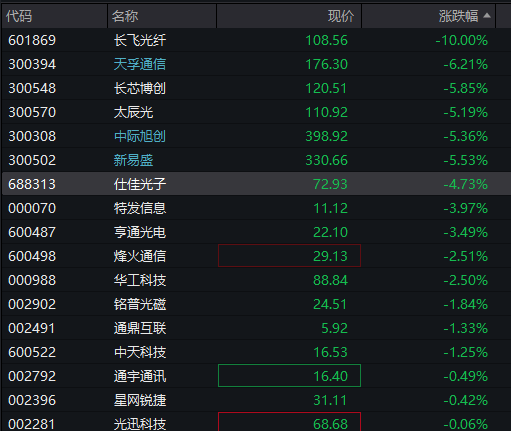Select stock name 通宇通讯
Viewport: 511px width, 431px height.
click(140, 376)
